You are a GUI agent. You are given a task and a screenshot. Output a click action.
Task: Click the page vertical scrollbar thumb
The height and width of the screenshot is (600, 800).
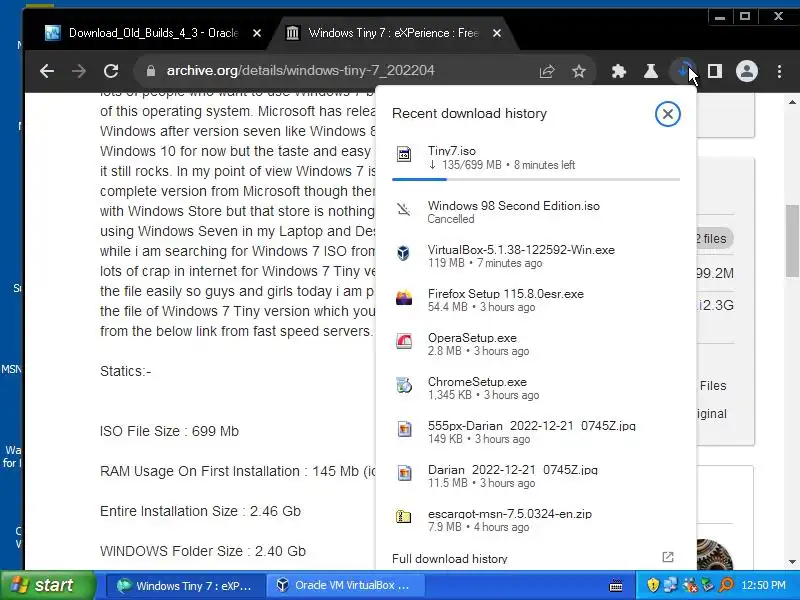coord(792,241)
